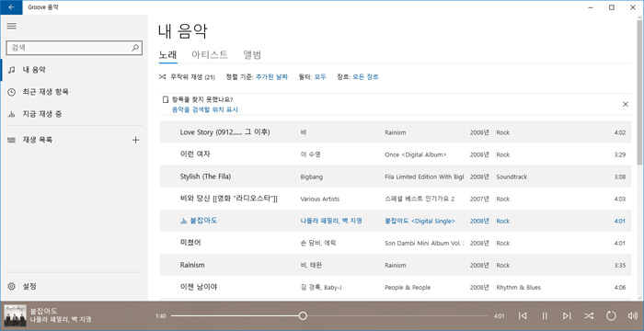
Task: Click album Once <Digital Album>
Action: click(416, 154)
